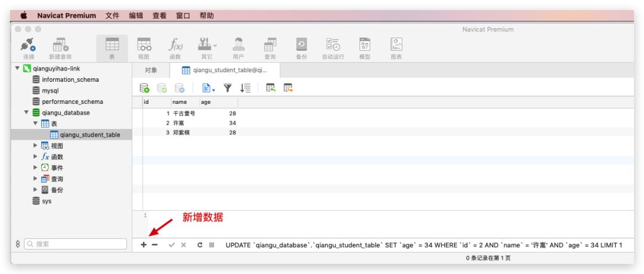
Task: Discard changes with X button
Action: [x=183, y=245]
